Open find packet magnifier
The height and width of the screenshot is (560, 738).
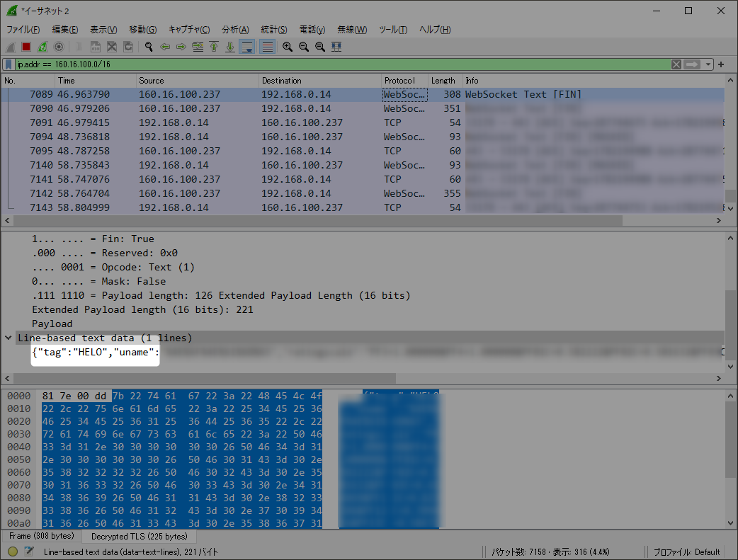coord(149,47)
